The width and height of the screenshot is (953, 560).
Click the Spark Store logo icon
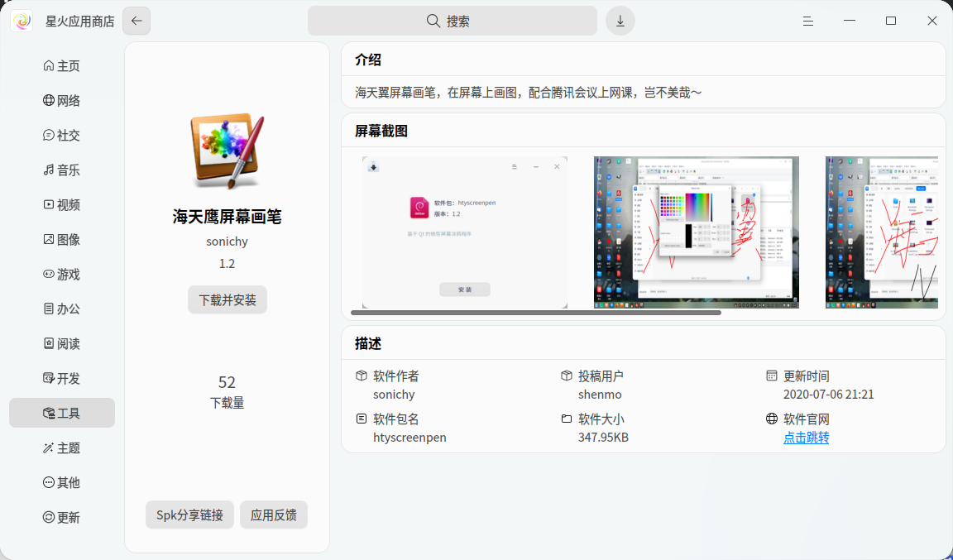click(x=22, y=22)
